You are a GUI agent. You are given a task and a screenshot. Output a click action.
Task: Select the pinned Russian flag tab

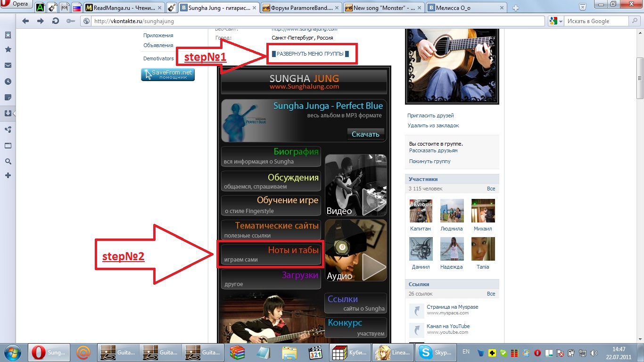click(76, 8)
